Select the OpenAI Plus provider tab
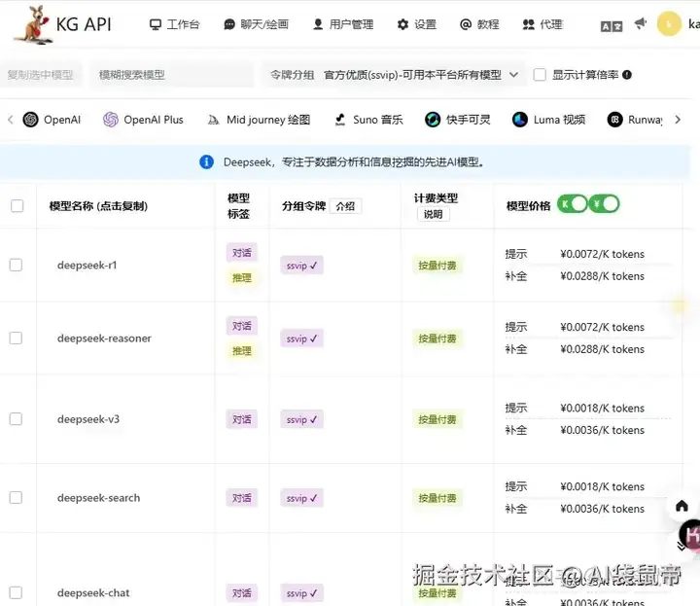 pyautogui.click(x=143, y=120)
